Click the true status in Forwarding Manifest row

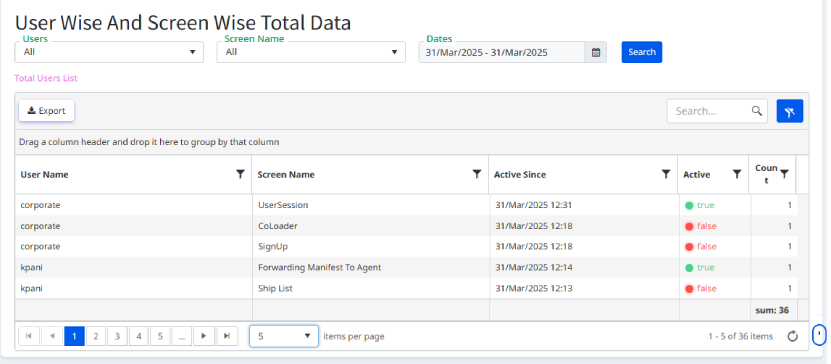point(700,268)
